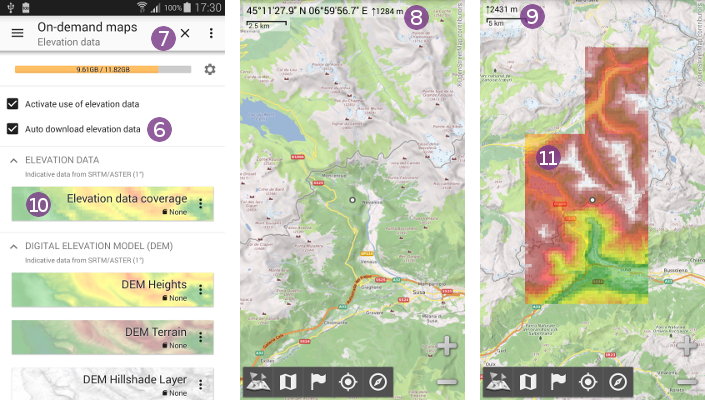Select the DEM Terrain map card
The width and height of the screenshot is (705, 400).
point(112,337)
